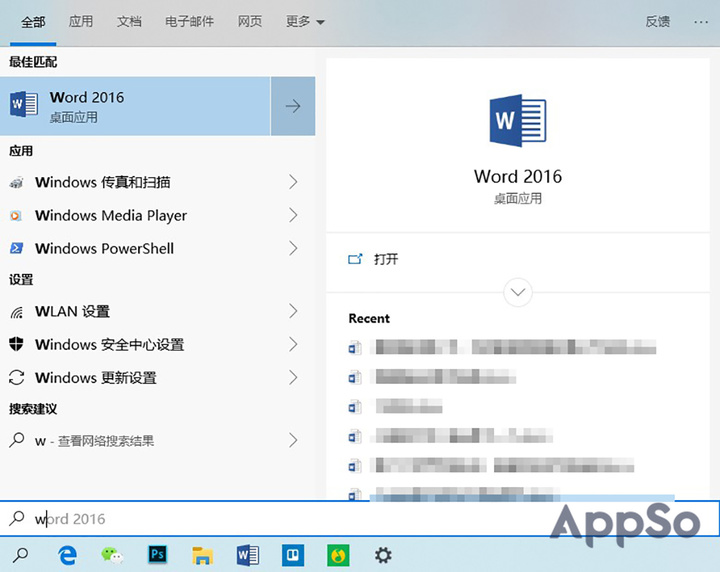The height and width of the screenshot is (572, 720).
Task: Select the 全部 tab
Action: pos(33,22)
